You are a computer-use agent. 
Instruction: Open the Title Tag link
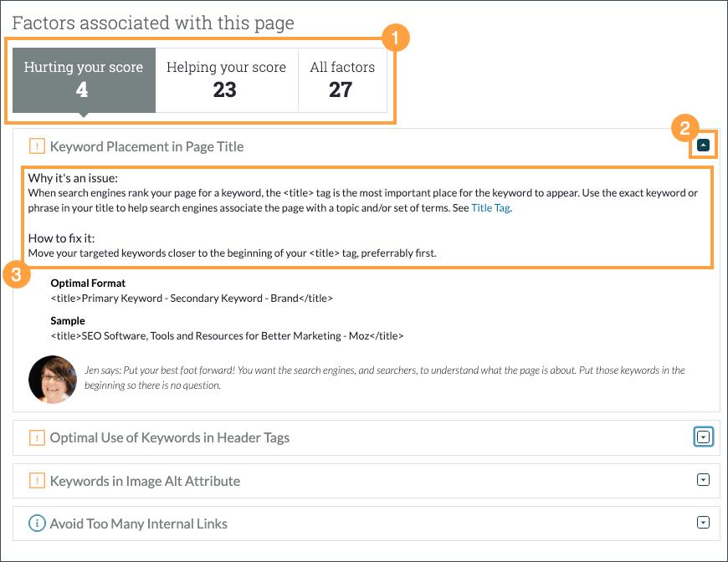pos(490,208)
